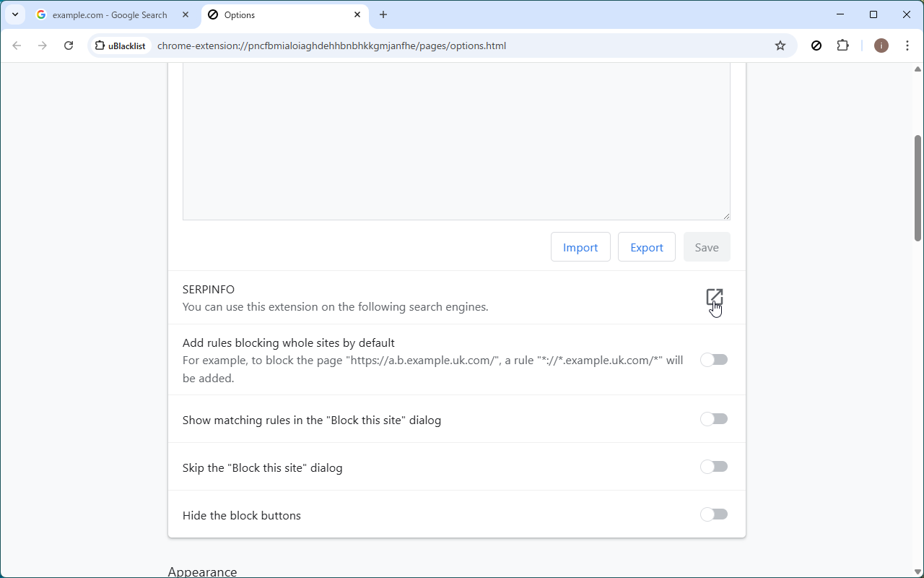Viewport: 924px width, 578px height.
Task: Open the Extensions puzzle piece menu
Action: (842, 46)
